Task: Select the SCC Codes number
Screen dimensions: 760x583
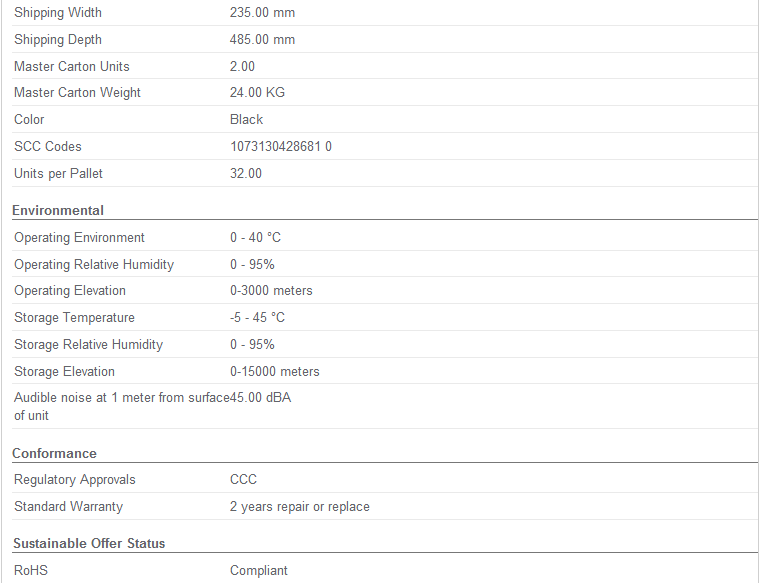Action: pyautogui.click(x=281, y=146)
